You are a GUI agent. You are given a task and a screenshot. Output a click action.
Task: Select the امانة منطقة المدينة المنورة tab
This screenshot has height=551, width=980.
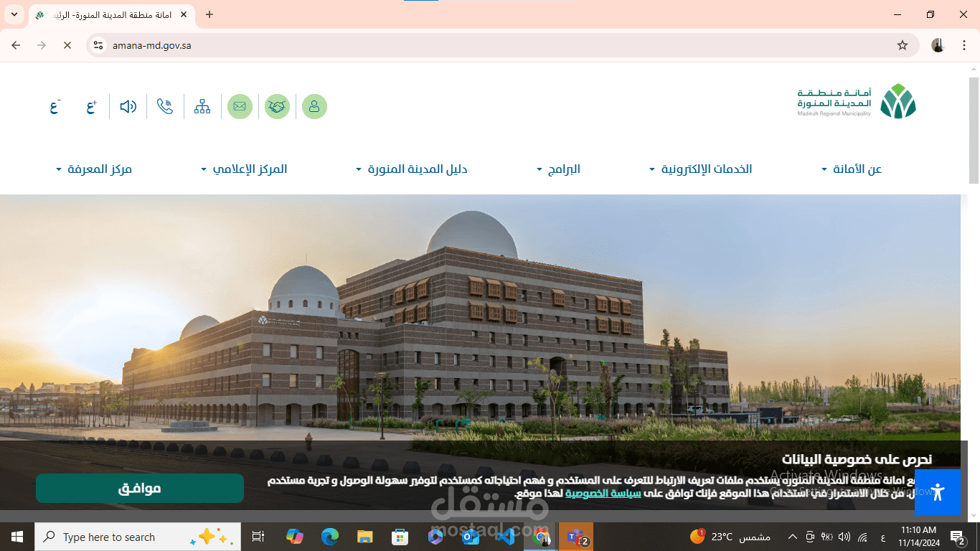pos(111,15)
